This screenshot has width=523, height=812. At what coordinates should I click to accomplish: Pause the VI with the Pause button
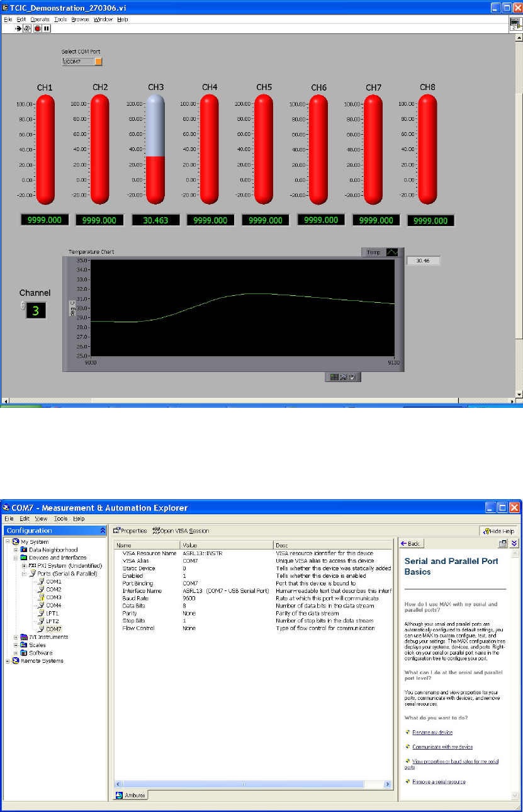[47, 28]
